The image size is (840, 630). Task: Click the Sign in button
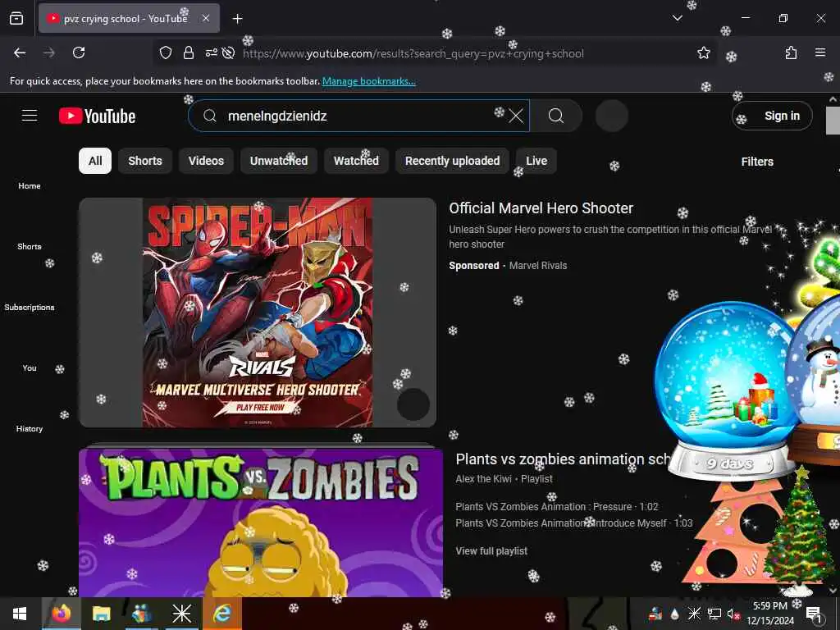point(772,116)
